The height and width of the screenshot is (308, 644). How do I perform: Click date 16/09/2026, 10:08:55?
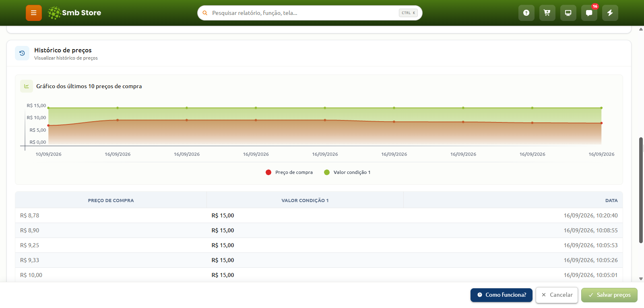(x=590, y=230)
